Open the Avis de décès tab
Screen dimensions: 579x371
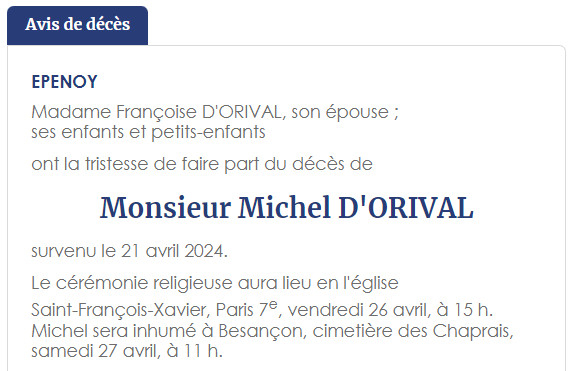click(x=78, y=25)
